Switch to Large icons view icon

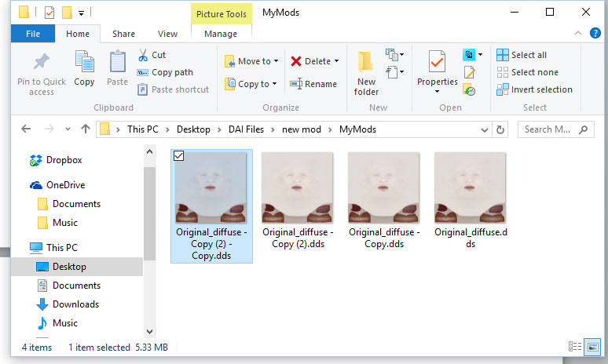(x=592, y=347)
